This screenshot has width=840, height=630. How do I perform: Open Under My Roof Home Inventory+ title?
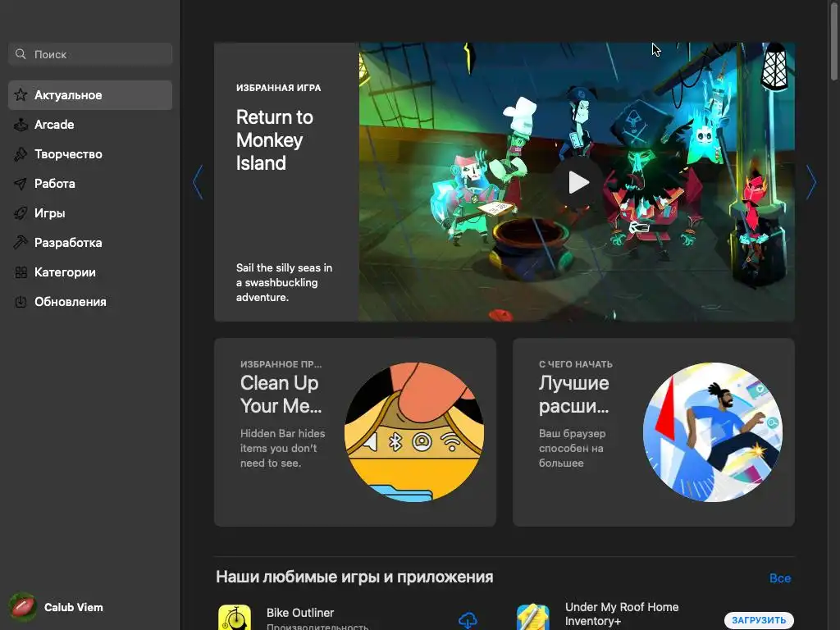(x=622, y=614)
